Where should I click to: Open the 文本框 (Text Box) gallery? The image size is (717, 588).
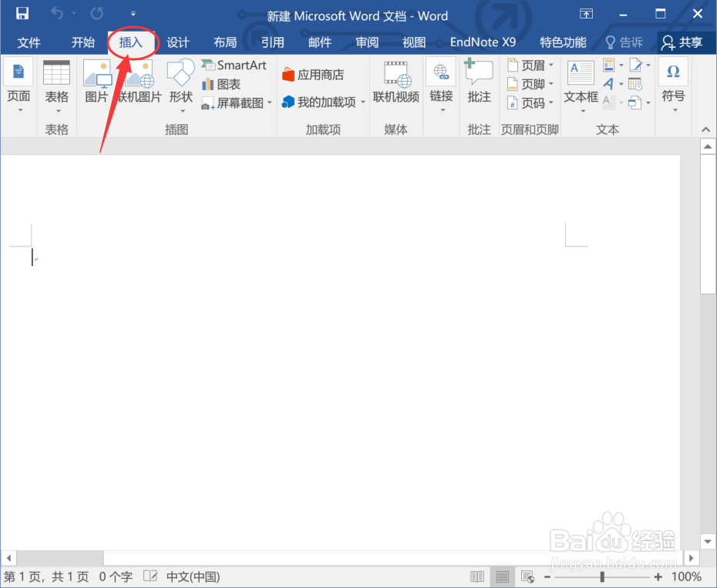pyautogui.click(x=581, y=86)
